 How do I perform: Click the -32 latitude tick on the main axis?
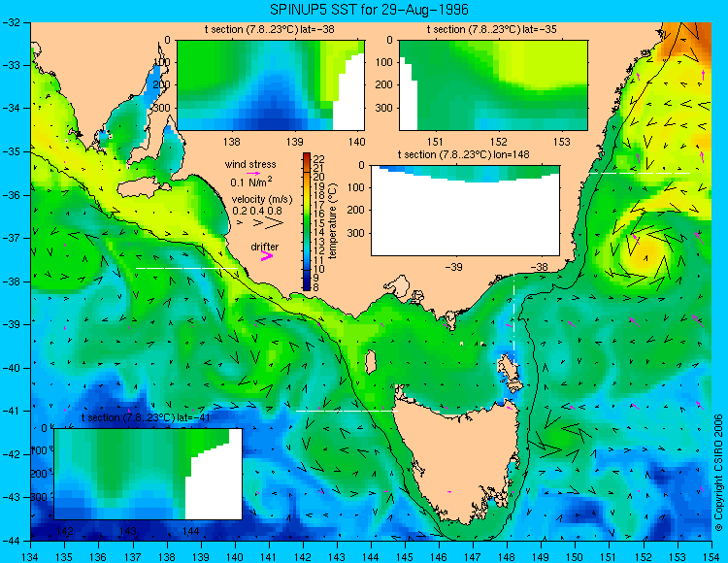(x=12, y=21)
